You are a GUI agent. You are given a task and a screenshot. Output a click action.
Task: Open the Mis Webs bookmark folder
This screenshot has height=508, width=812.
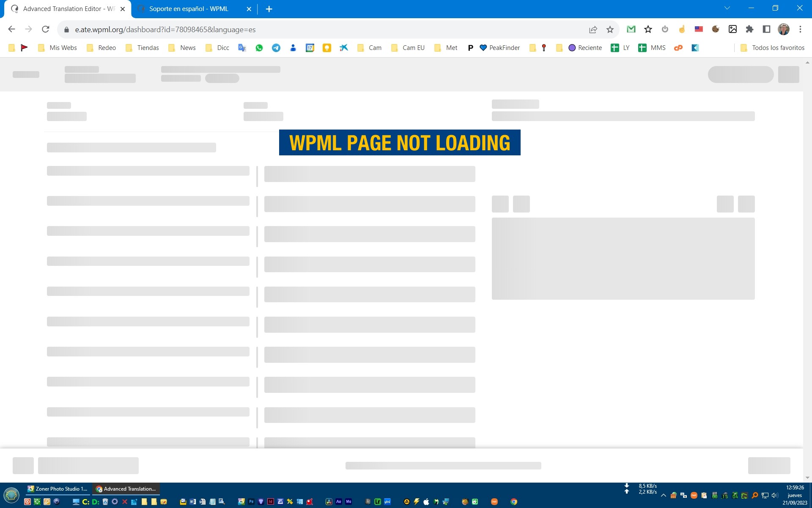coord(58,48)
